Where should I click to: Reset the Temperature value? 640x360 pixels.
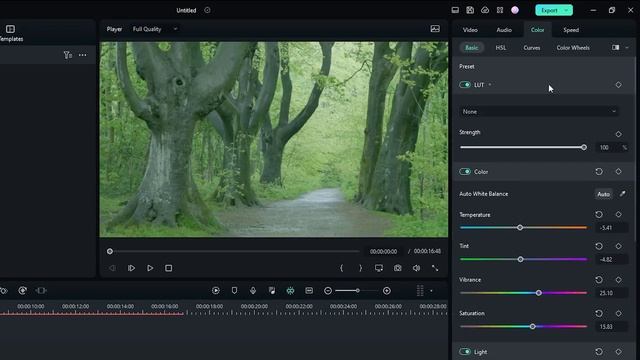coord(599,214)
